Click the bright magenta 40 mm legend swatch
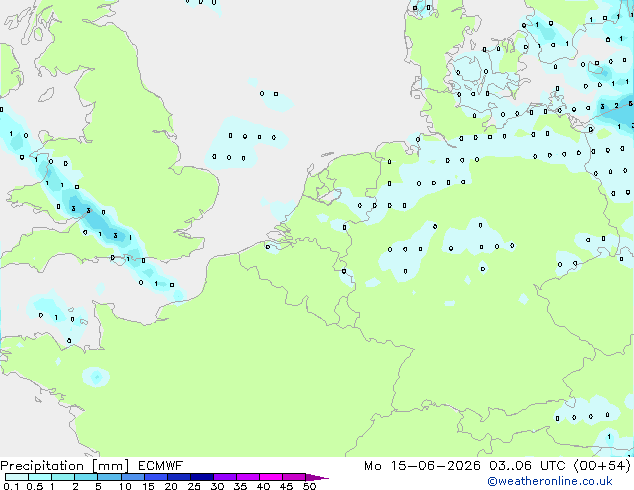 [x=271, y=477]
